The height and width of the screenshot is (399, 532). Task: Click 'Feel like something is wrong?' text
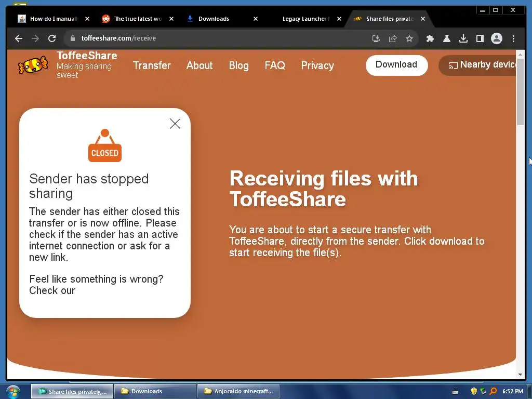pyautogui.click(x=96, y=279)
